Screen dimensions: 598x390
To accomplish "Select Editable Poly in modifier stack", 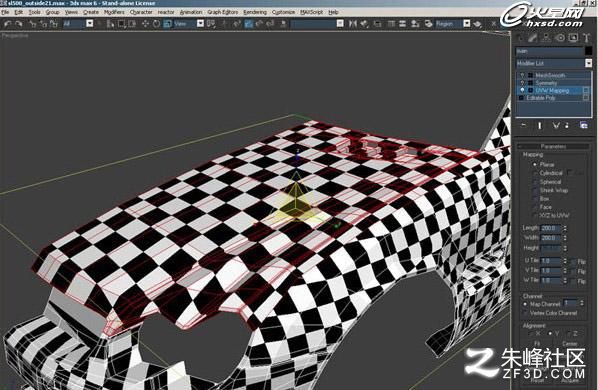I will pyautogui.click(x=541, y=98).
